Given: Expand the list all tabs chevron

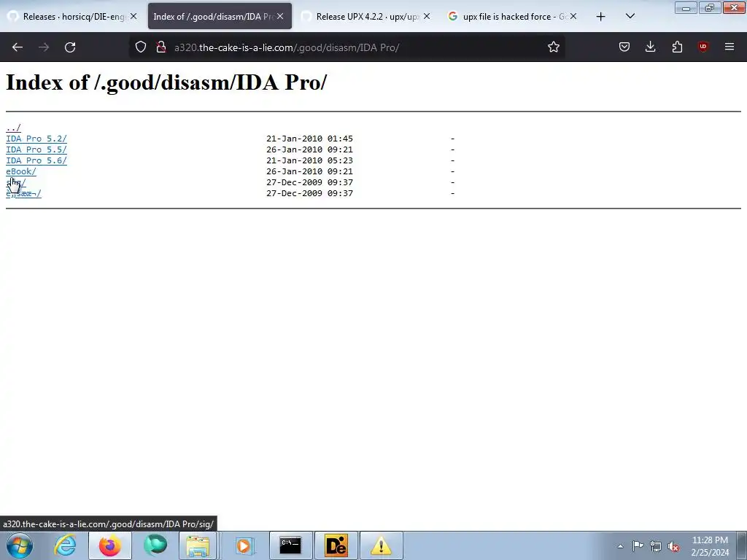Looking at the screenshot, I should click(x=630, y=16).
